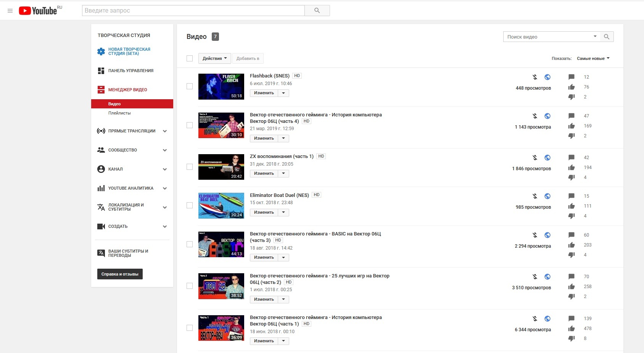Click the Your subtitles and translations icon

point(101,253)
